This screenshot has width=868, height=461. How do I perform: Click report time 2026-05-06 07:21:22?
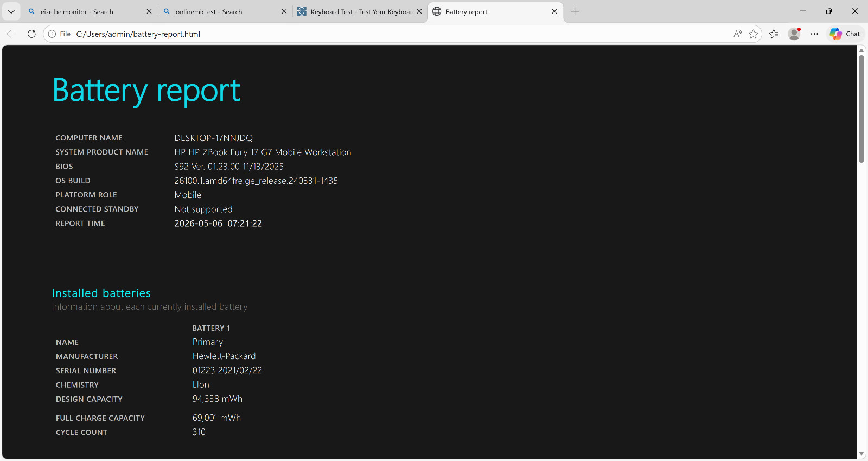(218, 223)
